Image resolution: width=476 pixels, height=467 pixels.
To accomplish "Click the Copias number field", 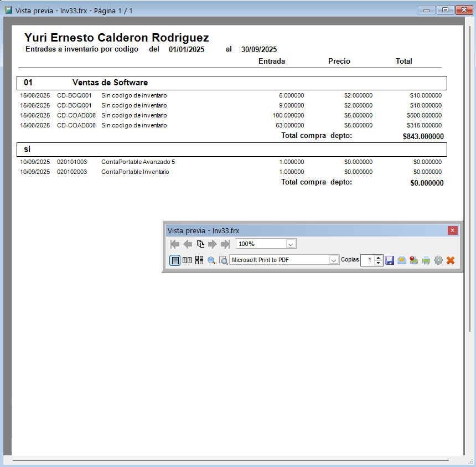I will tap(368, 260).
